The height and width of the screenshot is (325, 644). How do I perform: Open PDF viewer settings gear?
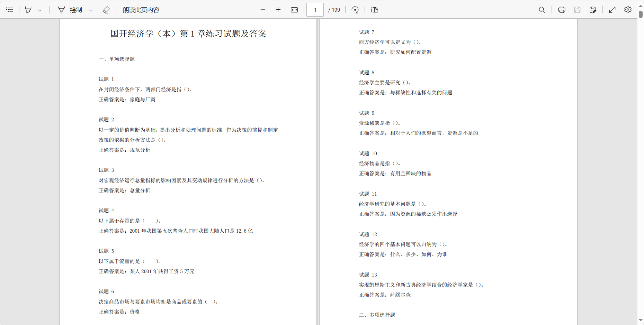click(x=628, y=10)
